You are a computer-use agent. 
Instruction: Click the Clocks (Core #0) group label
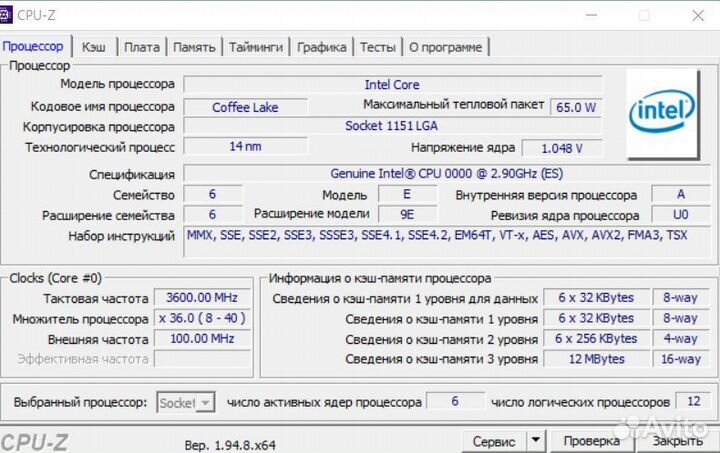tap(56, 278)
